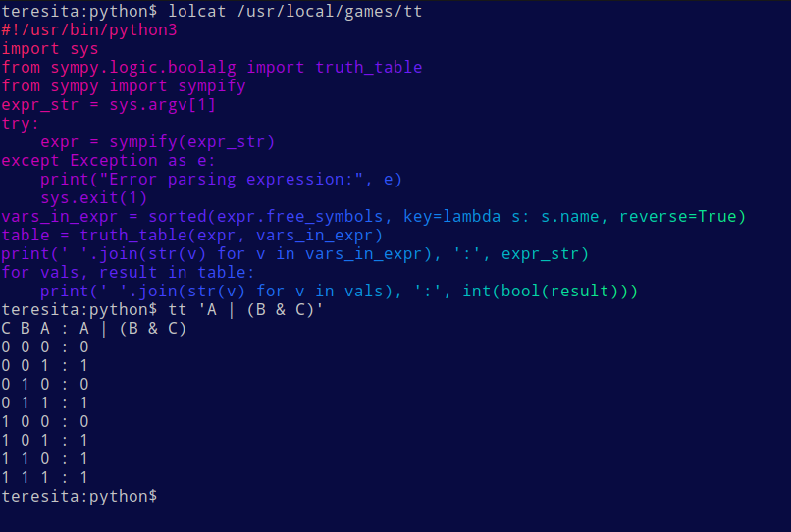Click the empty shell prompt at the bottom
Screen dimensions: 791x532
[x=79, y=497]
